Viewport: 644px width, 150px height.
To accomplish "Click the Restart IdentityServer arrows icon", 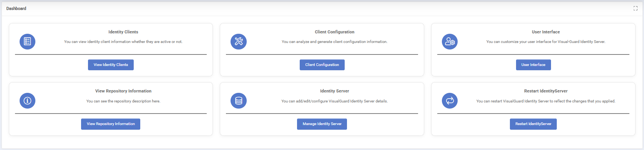I will (x=450, y=101).
